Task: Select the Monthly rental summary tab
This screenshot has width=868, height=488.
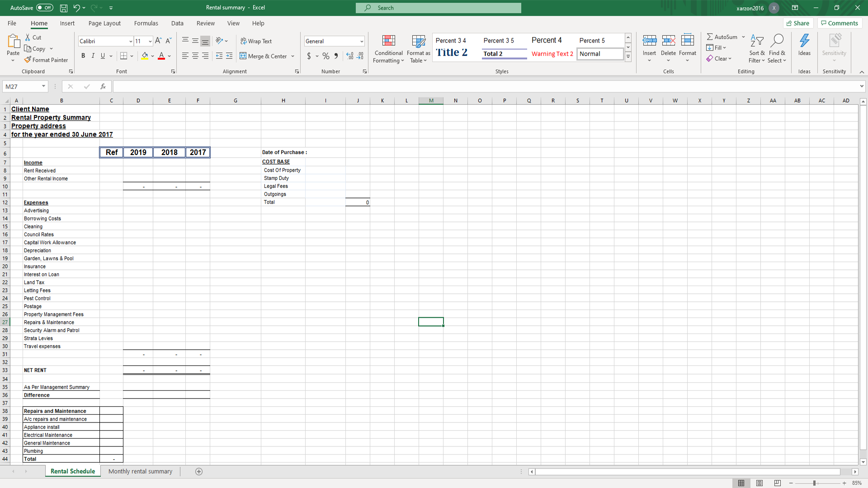Action: point(140,471)
